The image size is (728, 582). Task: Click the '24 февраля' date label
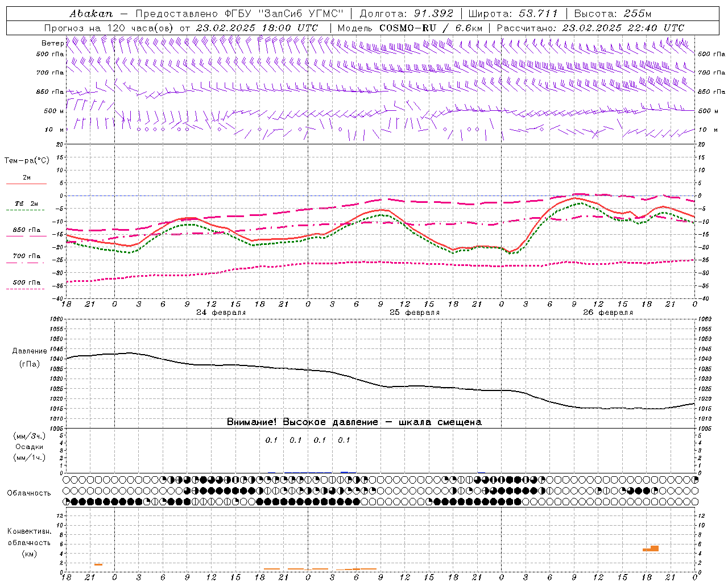click(x=221, y=313)
